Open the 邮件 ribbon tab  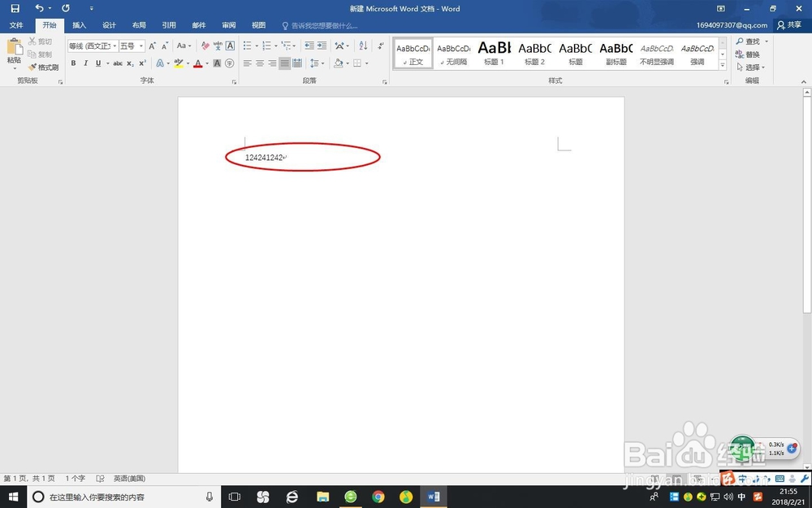pos(199,25)
